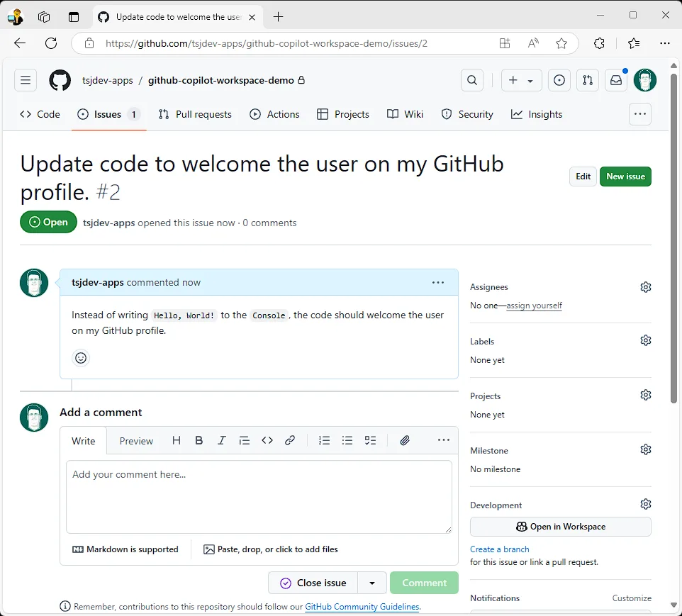The width and height of the screenshot is (682, 616).
Task: Expand the Close issue options dropdown
Action: point(372,583)
